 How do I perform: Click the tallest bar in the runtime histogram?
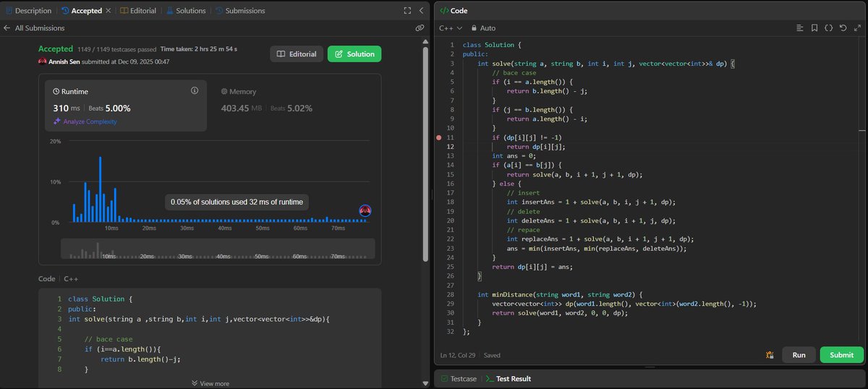pyautogui.click(x=100, y=189)
